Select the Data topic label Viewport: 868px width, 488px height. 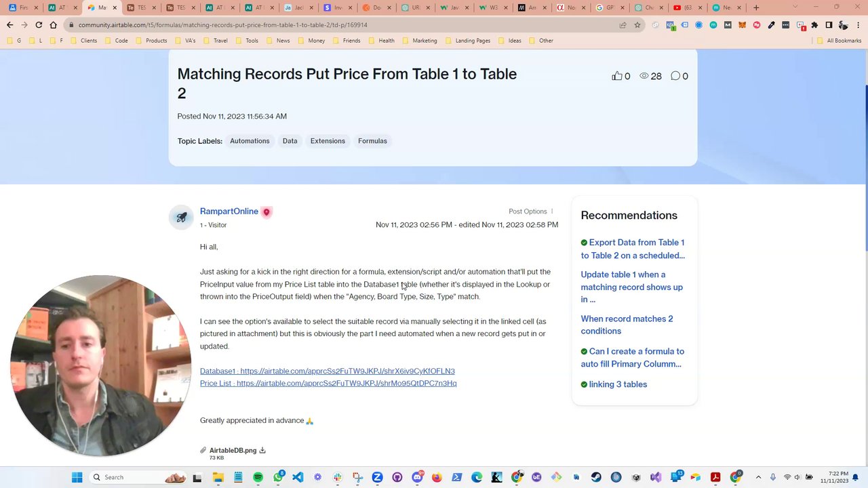coord(290,141)
